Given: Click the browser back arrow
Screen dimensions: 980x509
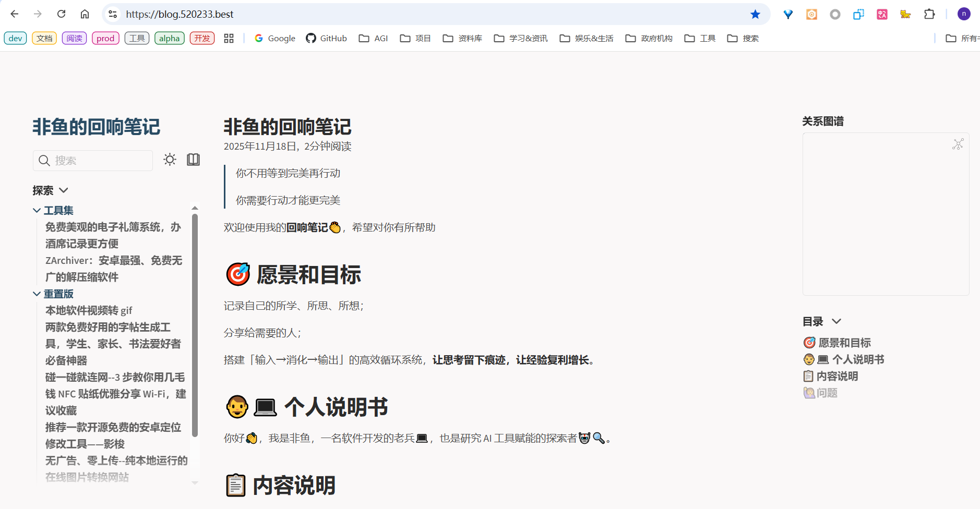Looking at the screenshot, I should click(x=15, y=14).
